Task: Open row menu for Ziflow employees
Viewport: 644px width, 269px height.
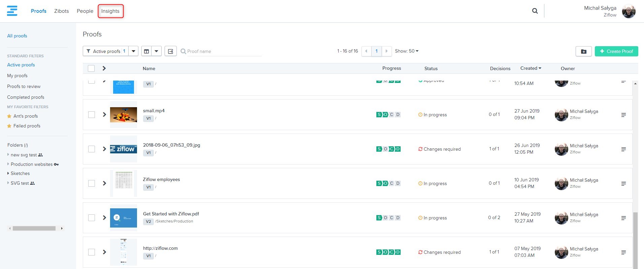Action: coord(623,184)
